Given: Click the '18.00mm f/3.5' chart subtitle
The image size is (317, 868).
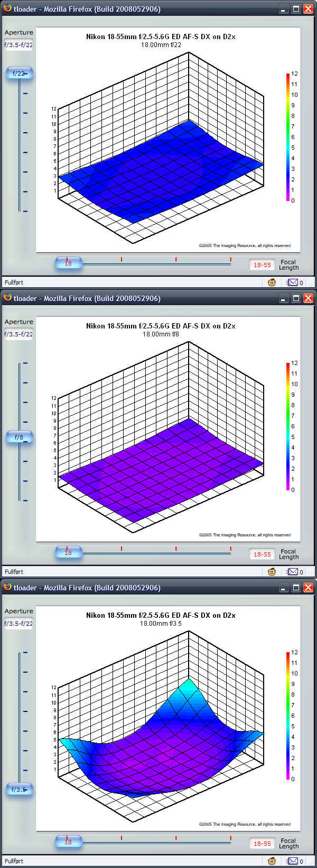Looking at the screenshot, I should (161, 624).
